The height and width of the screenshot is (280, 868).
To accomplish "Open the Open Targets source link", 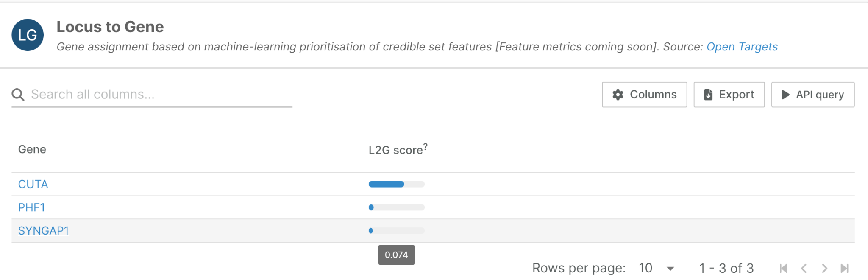I will (742, 47).
